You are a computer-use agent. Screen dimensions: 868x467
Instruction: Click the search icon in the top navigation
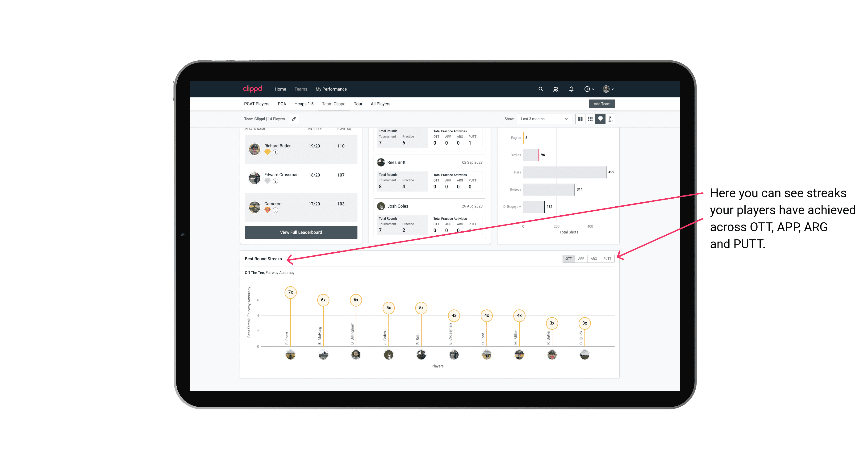point(540,89)
